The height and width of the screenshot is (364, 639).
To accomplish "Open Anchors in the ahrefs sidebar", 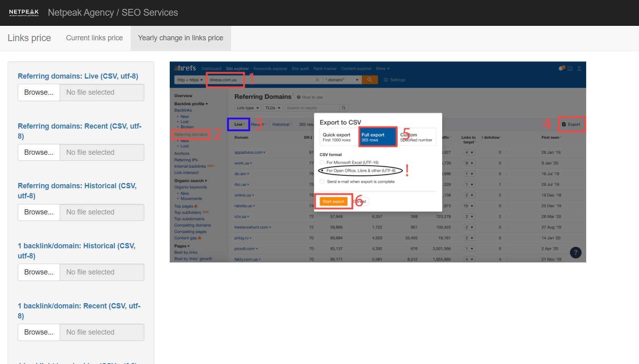I will click(x=182, y=154).
